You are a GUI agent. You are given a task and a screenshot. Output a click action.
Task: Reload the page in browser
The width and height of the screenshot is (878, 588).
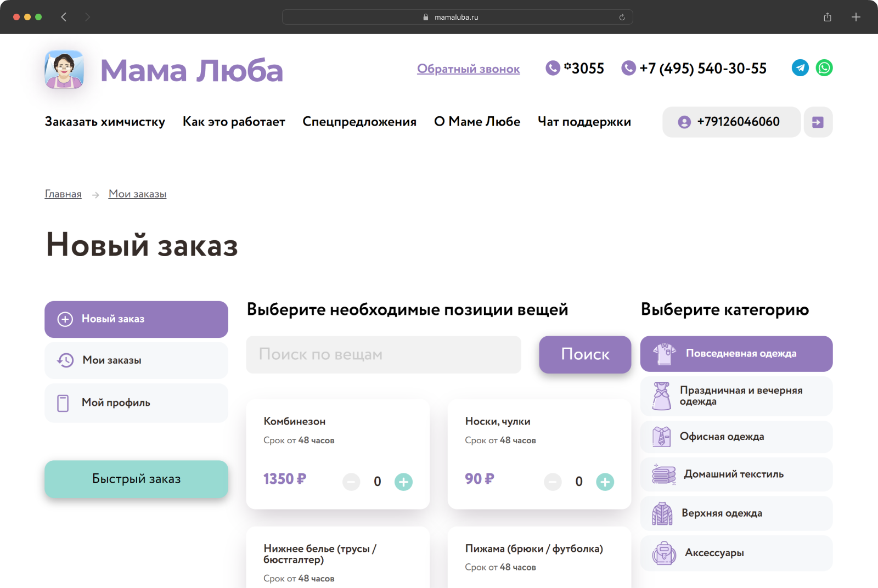click(622, 17)
